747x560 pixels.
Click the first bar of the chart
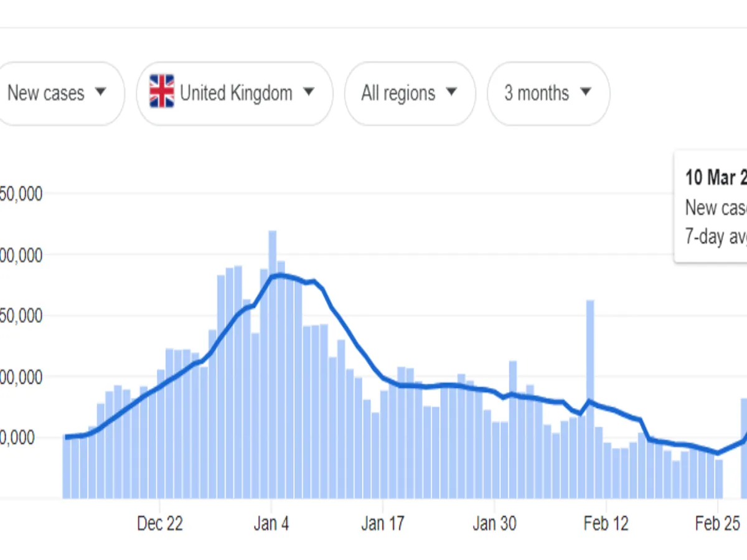67,467
